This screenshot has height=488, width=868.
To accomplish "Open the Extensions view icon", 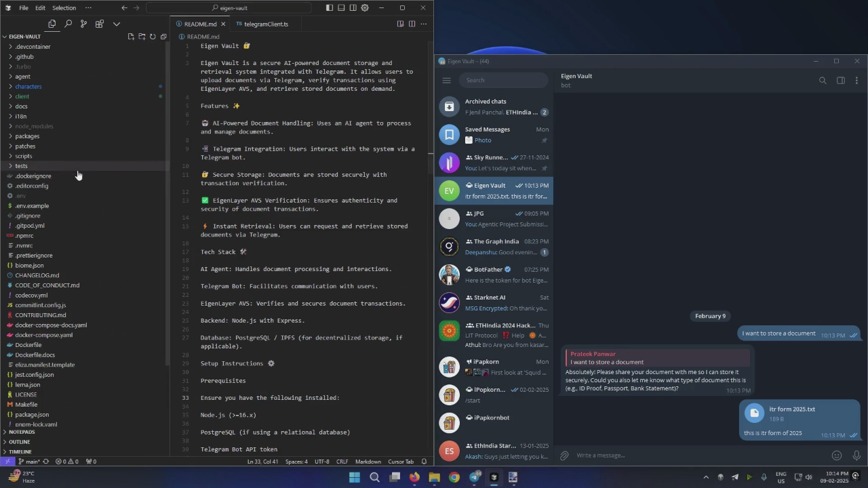I will click(99, 24).
